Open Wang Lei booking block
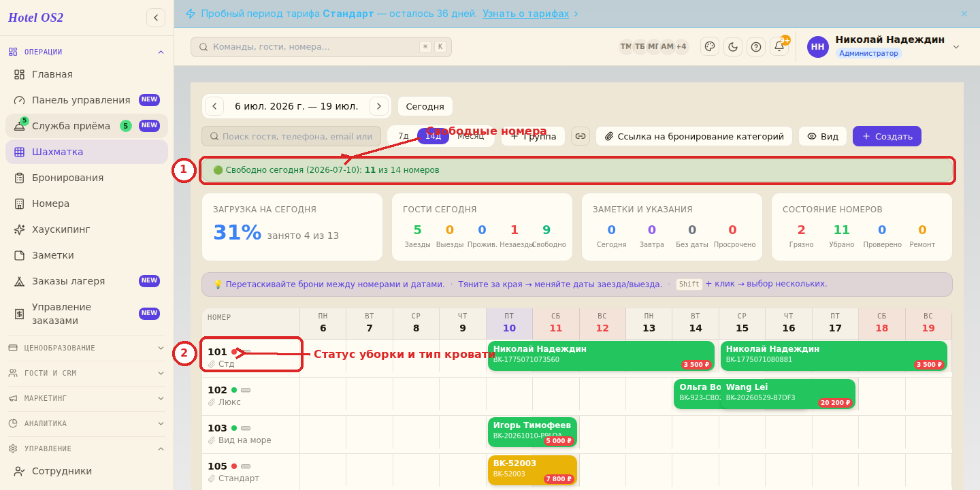 click(x=787, y=394)
